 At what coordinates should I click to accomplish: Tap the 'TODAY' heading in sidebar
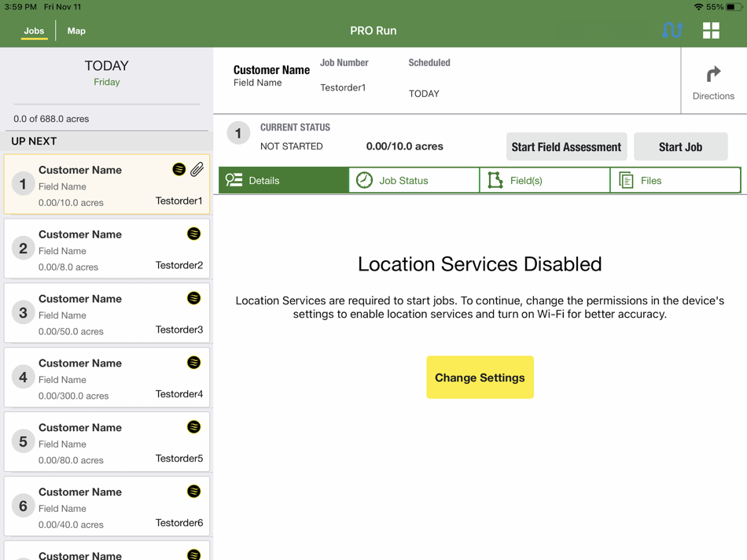[107, 65]
